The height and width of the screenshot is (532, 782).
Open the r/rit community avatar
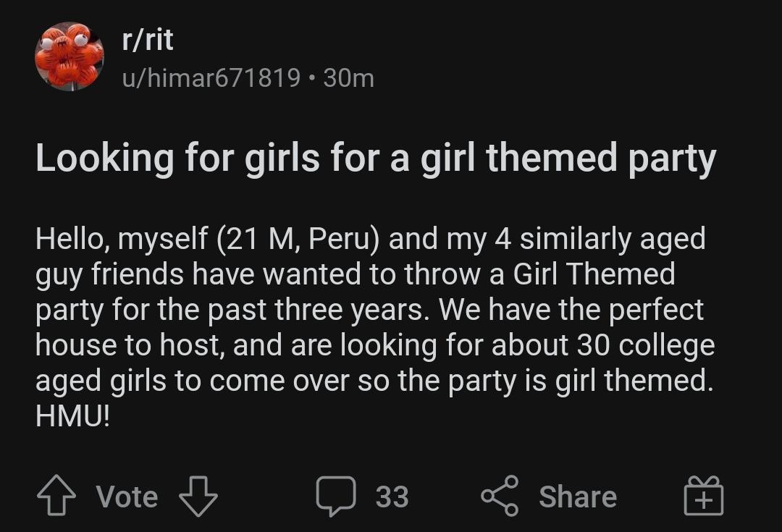click(70, 56)
